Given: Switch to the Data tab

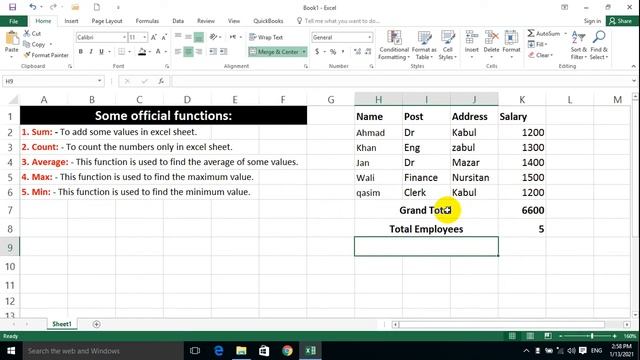Looking at the screenshot, I should coord(178,21).
